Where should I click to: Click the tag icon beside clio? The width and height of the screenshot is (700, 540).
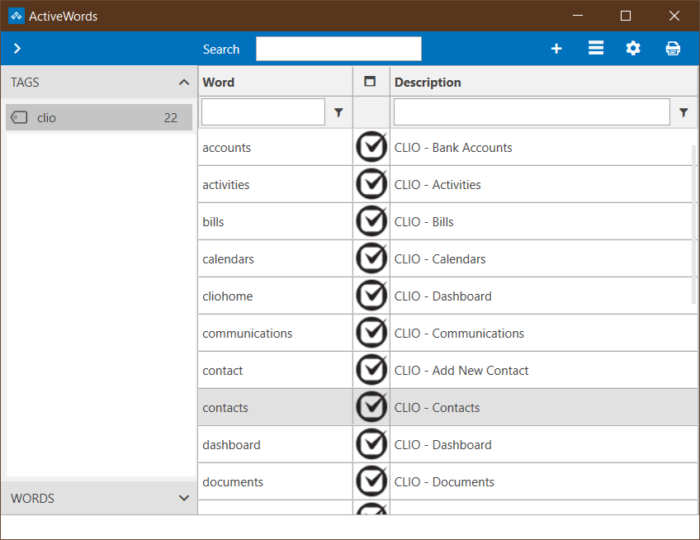[x=19, y=117]
